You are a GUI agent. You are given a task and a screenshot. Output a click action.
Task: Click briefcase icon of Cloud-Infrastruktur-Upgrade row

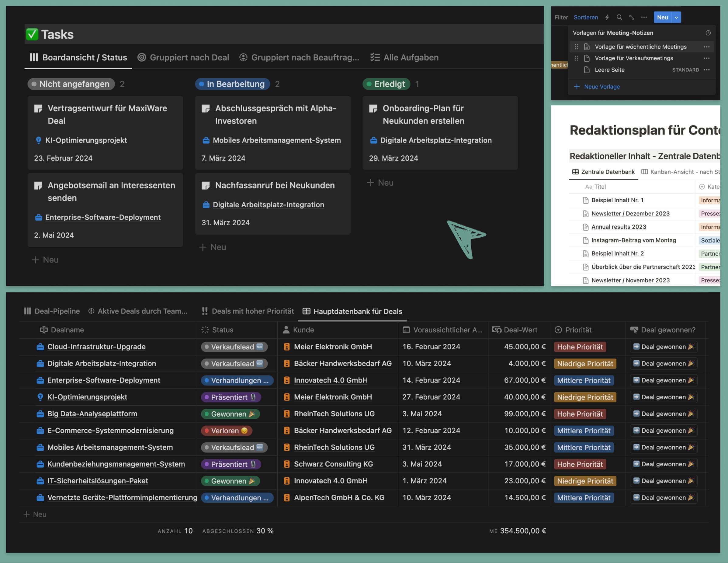pos(40,347)
